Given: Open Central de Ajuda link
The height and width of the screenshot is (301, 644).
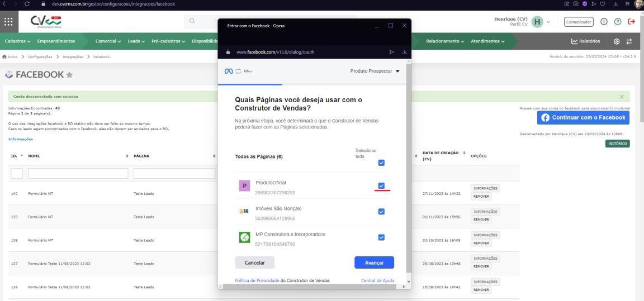Looking at the screenshot, I should tap(377, 280).
